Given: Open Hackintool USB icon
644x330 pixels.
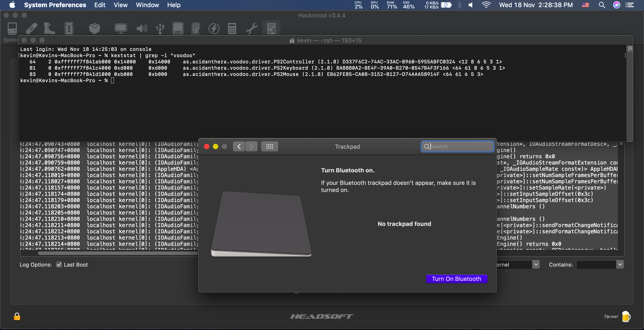Looking at the screenshot, I should coord(160,29).
